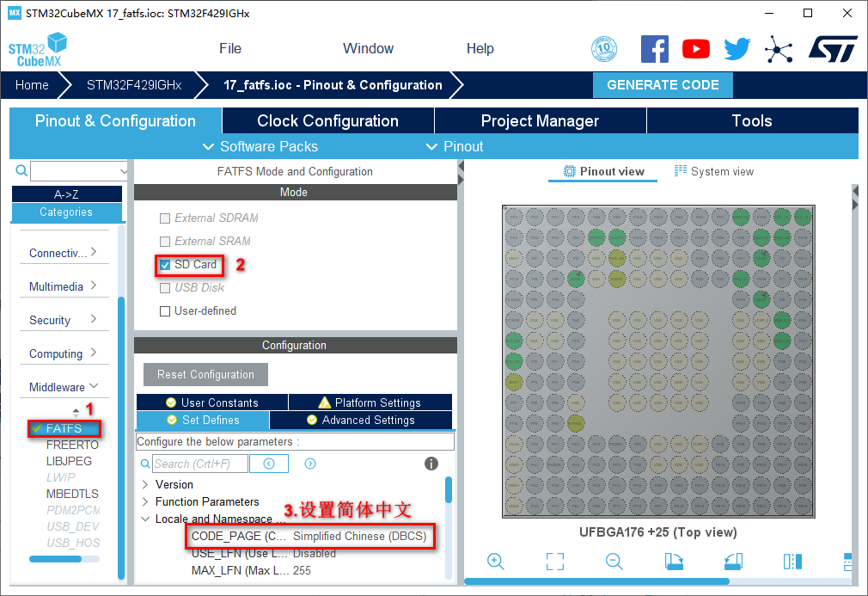868x596 pixels.
Task: Open the ST YouTube channel icon
Action: point(696,49)
